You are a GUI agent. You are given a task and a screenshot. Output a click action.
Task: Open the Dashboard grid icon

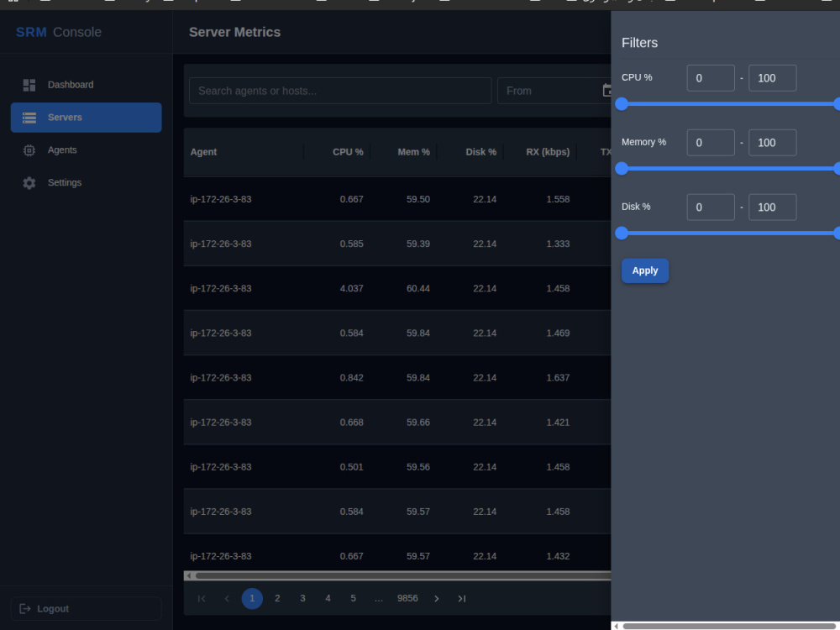point(29,85)
